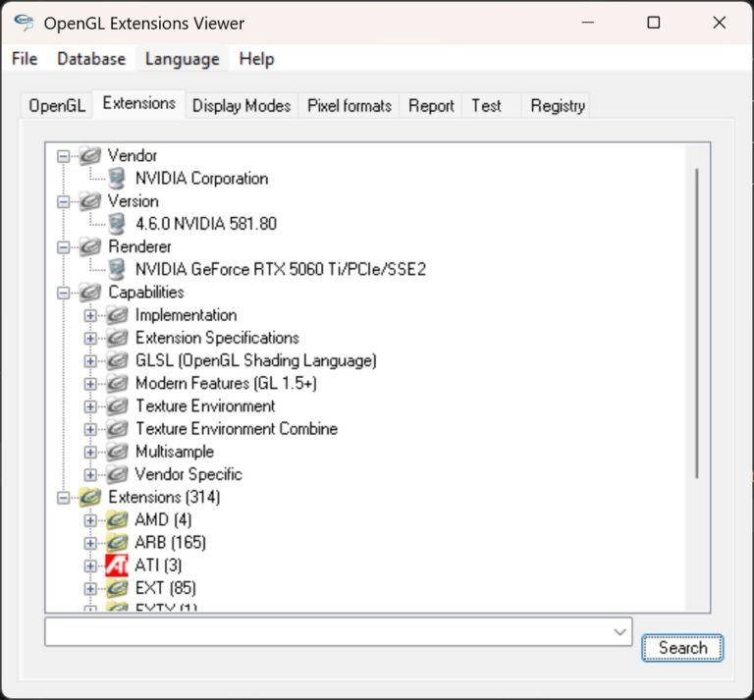Switch to the Display Modes tab

tap(242, 106)
